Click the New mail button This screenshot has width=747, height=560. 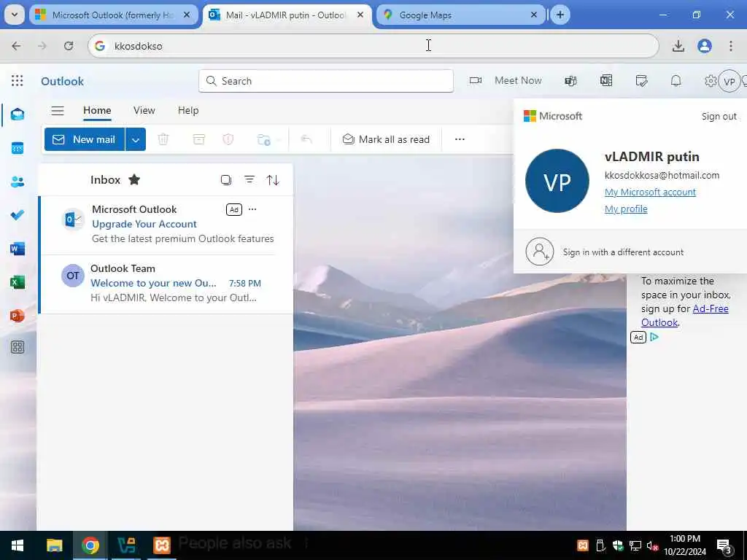point(85,139)
